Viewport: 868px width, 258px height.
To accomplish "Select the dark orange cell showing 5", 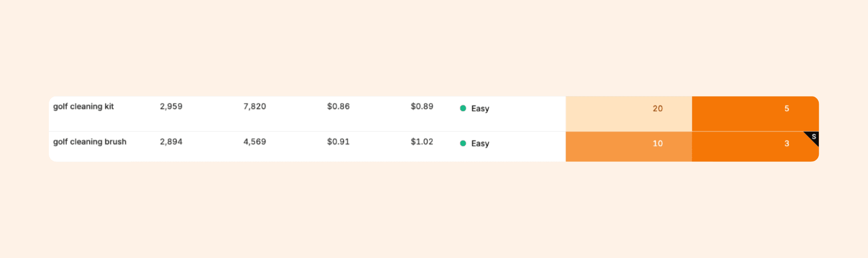I will coord(755,113).
